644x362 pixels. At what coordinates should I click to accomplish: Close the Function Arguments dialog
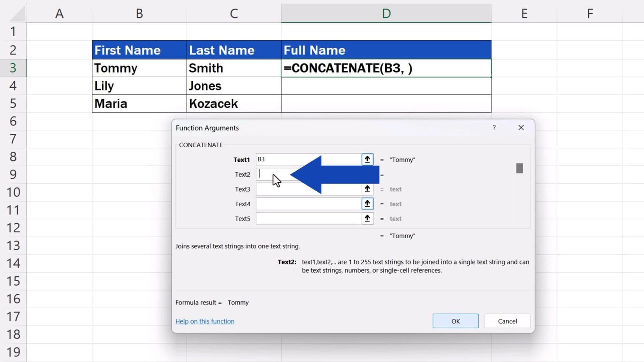[521, 128]
